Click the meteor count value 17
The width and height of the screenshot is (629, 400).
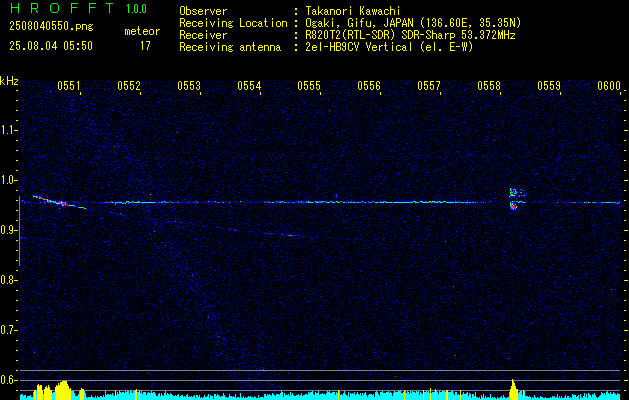click(145, 46)
